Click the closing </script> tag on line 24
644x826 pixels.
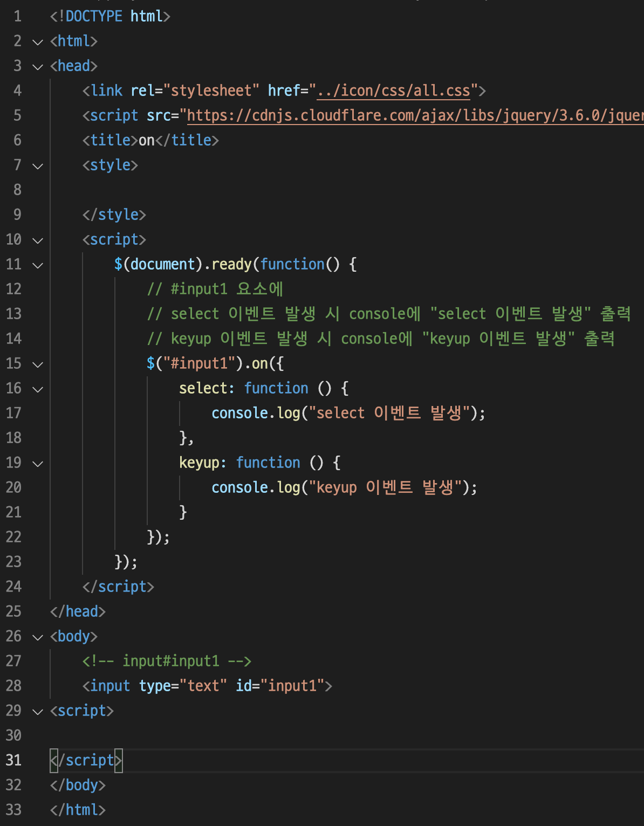118,587
